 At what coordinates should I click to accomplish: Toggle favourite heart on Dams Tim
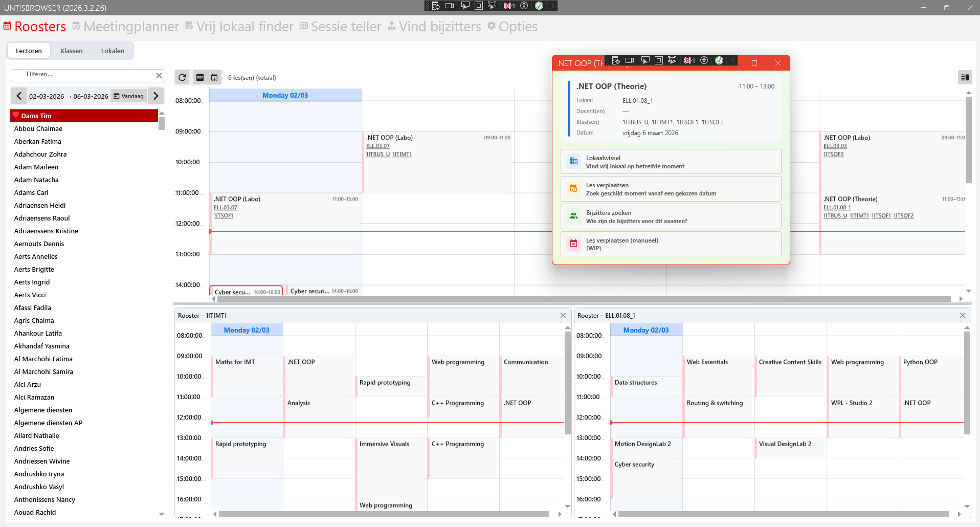pyautogui.click(x=16, y=115)
